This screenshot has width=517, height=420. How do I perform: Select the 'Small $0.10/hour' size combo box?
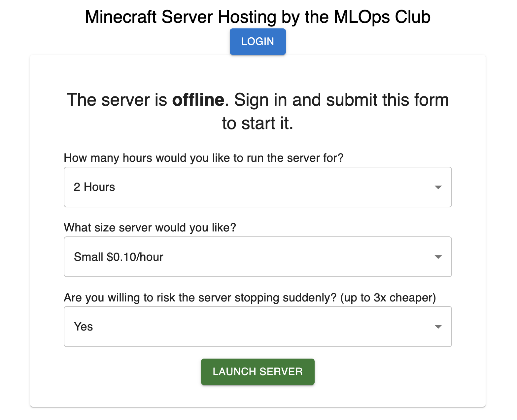click(x=251, y=257)
